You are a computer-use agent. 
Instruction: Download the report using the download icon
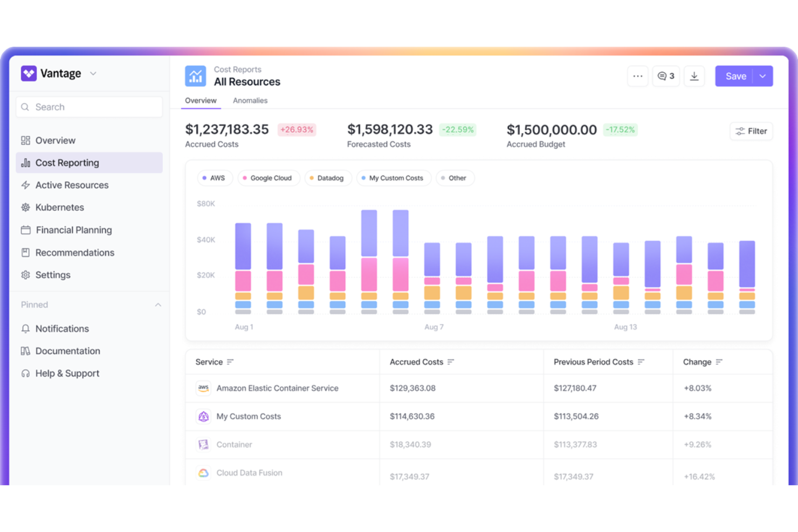point(694,76)
